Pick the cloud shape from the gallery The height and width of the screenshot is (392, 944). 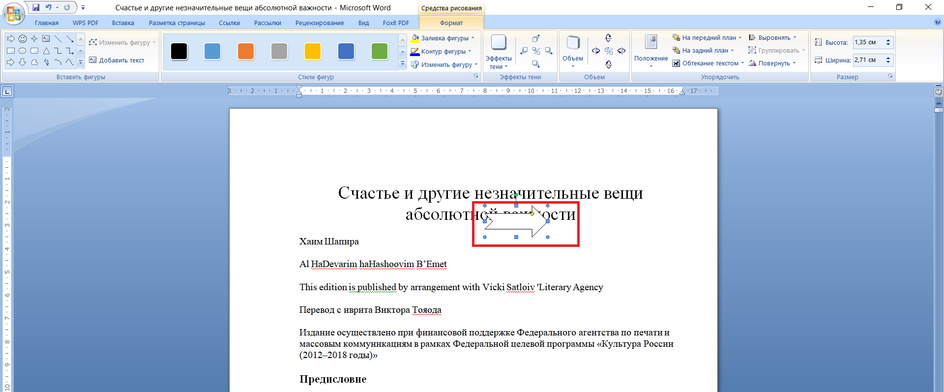click(34, 62)
